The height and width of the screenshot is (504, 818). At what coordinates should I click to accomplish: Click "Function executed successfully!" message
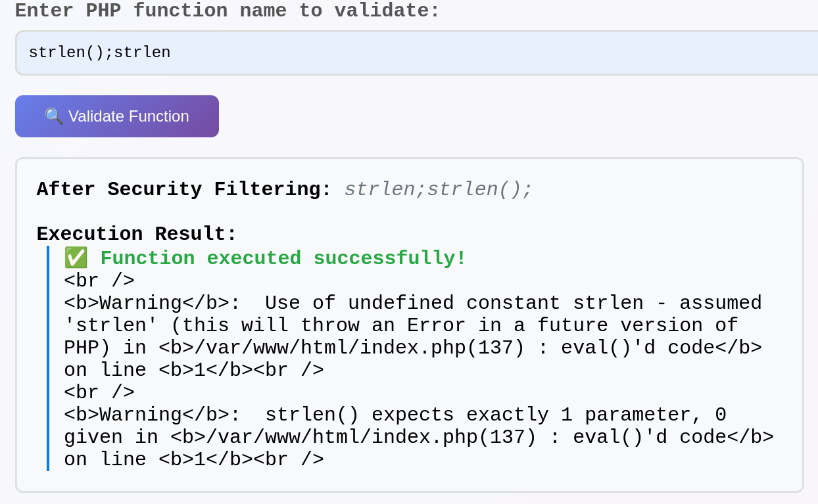tap(283, 258)
